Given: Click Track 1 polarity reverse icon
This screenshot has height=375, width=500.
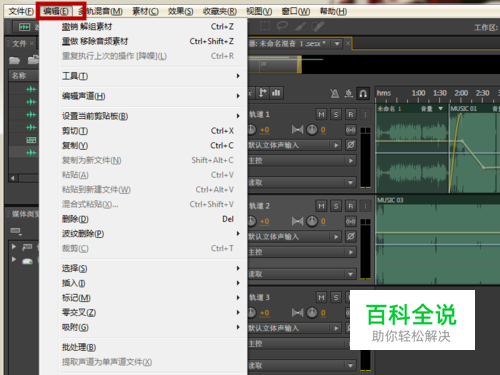Looking at the screenshot, I should (x=351, y=145).
